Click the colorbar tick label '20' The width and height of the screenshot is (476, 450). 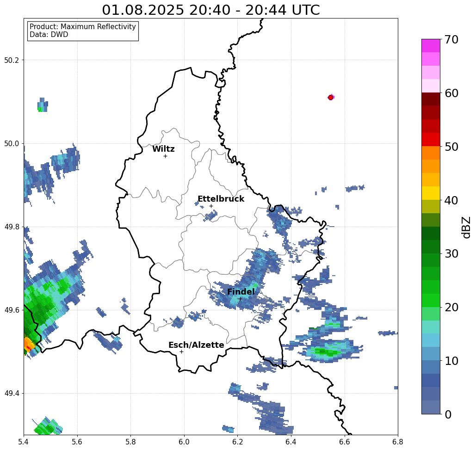451,308
